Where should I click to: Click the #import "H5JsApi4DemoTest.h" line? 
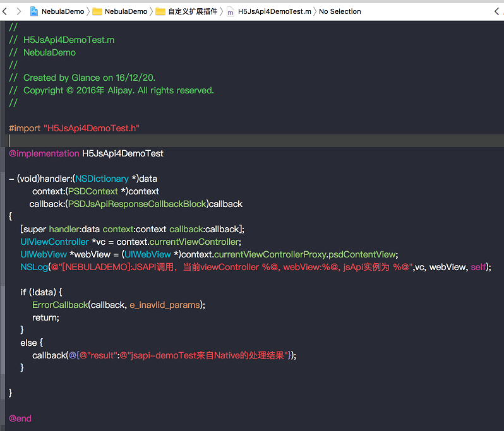point(74,128)
